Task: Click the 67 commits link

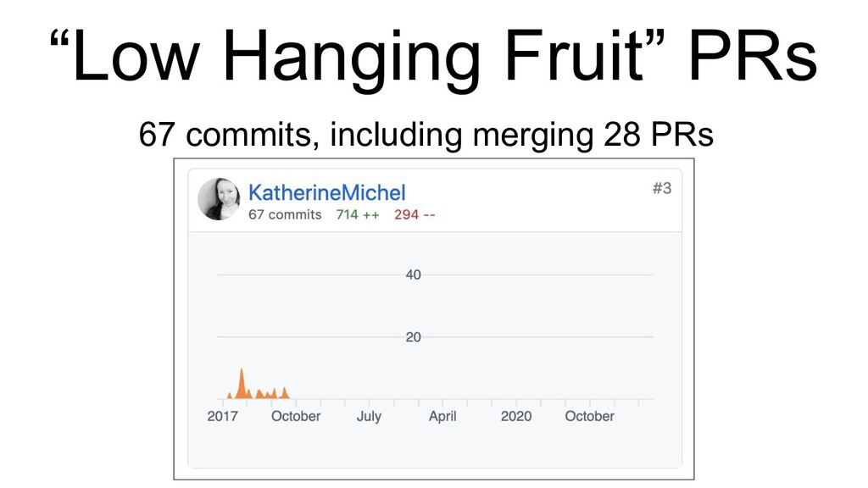Action: pos(285,214)
